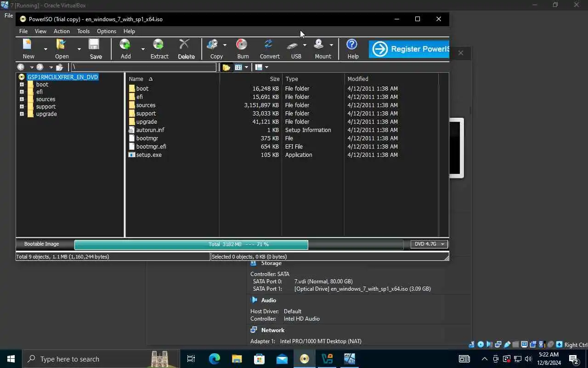Click the Convert toolbar icon
Image resolution: width=588 pixels, height=368 pixels.
[268, 45]
